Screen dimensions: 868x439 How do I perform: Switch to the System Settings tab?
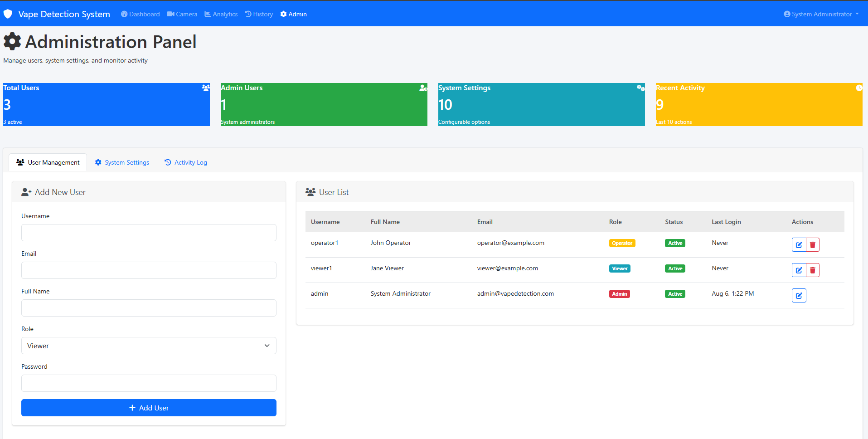(x=122, y=162)
